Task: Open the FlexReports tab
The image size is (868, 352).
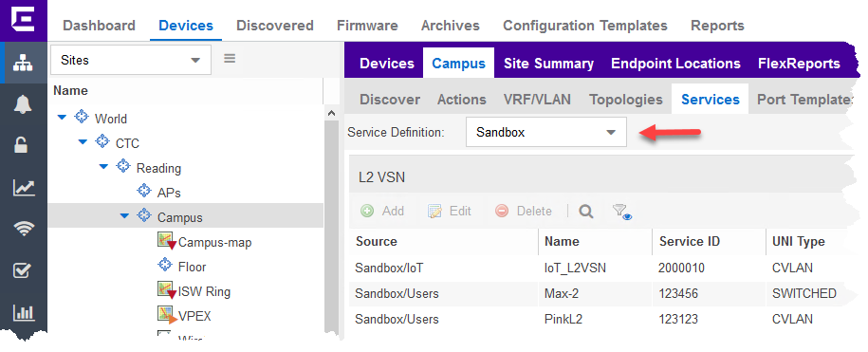Action: [x=799, y=64]
